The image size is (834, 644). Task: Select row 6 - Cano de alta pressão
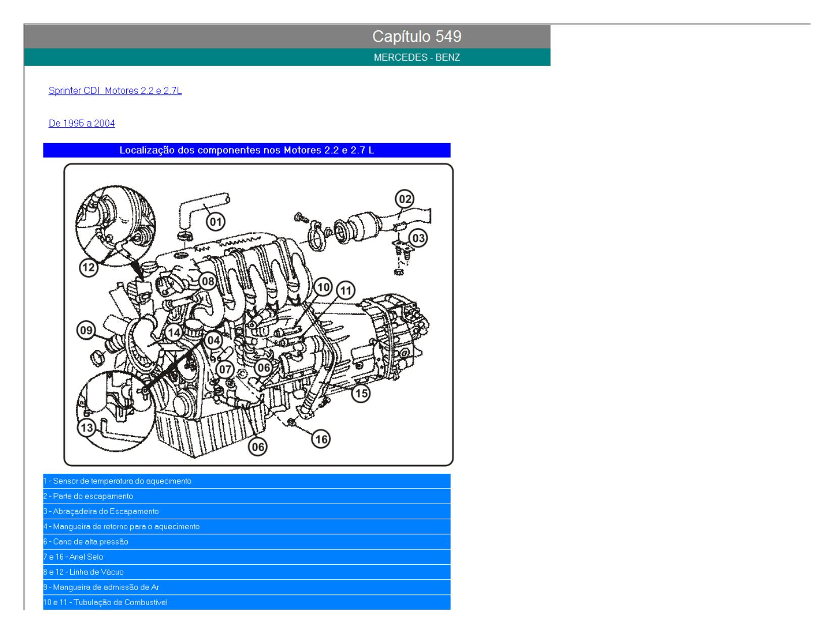coord(247,541)
